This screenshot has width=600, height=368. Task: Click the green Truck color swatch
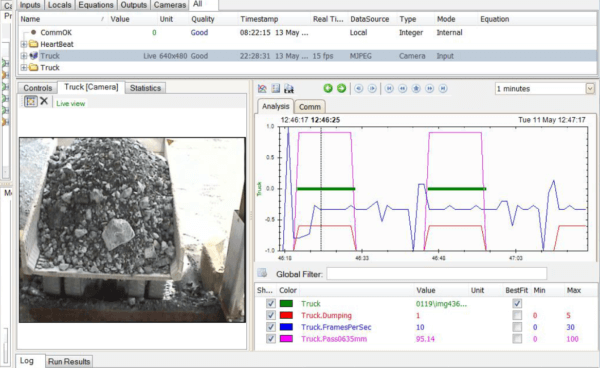286,304
